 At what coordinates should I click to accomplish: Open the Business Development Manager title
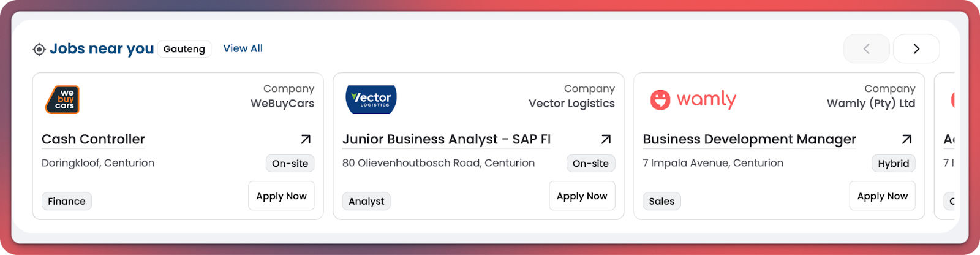point(749,140)
